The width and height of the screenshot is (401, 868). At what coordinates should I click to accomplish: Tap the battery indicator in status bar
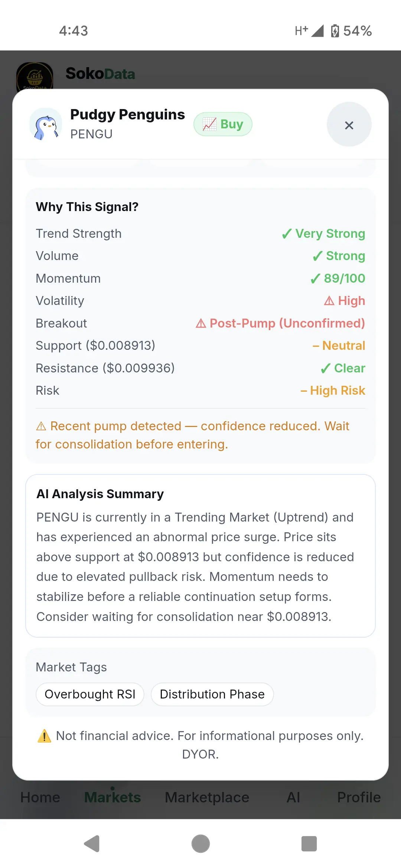coord(335,31)
